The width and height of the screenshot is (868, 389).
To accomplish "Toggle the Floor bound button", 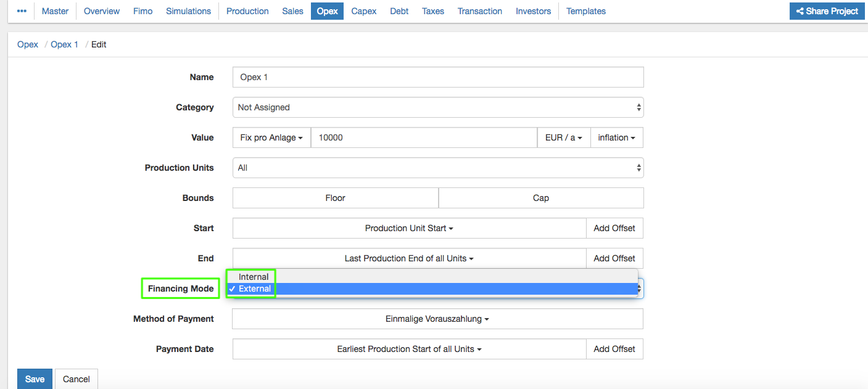I will pyautogui.click(x=335, y=198).
